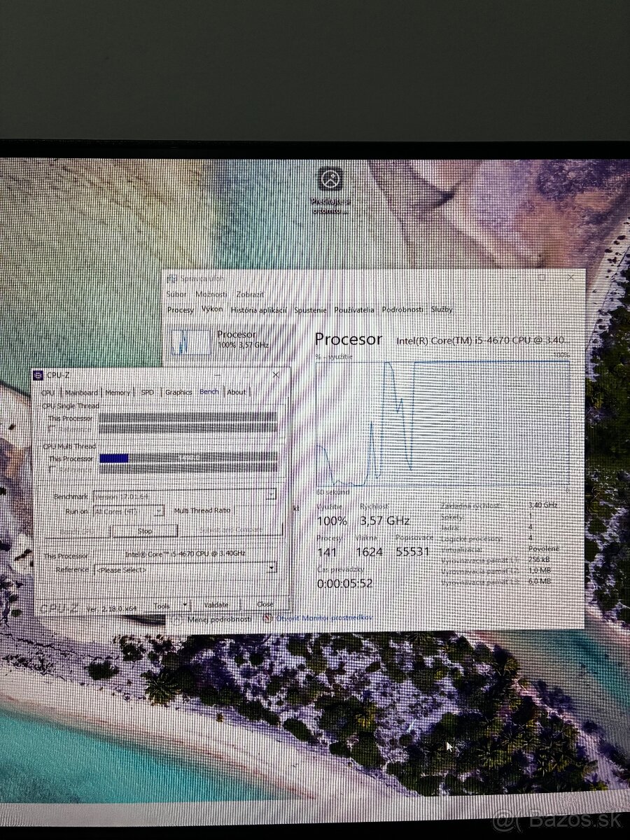Open the Reference '<Please Select>' processor dropdown

pyautogui.click(x=272, y=570)
